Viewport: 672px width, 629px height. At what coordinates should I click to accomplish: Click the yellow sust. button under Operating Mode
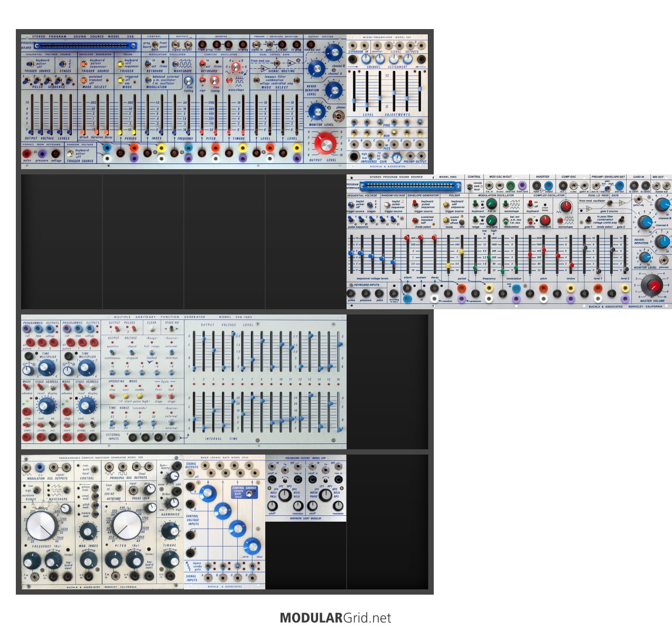click(126, 395)
